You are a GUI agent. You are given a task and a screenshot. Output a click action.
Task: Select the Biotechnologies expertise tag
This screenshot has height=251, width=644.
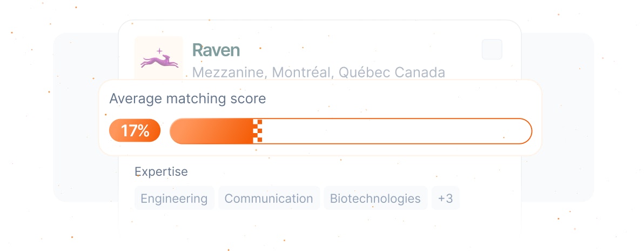click(x=375, y=199)
